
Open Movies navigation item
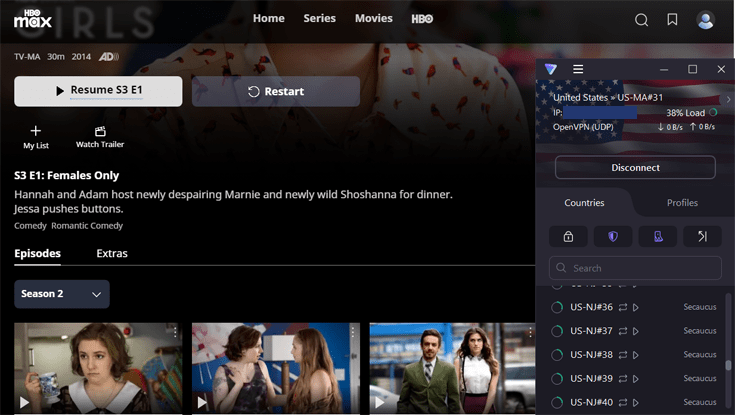click(374, 18)
